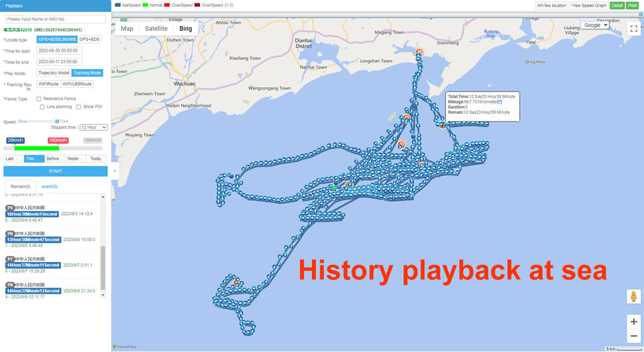Viewport: 644px width, 352px height.
Task: Enter fullscreen map view
Action: [x=633, y=28]
